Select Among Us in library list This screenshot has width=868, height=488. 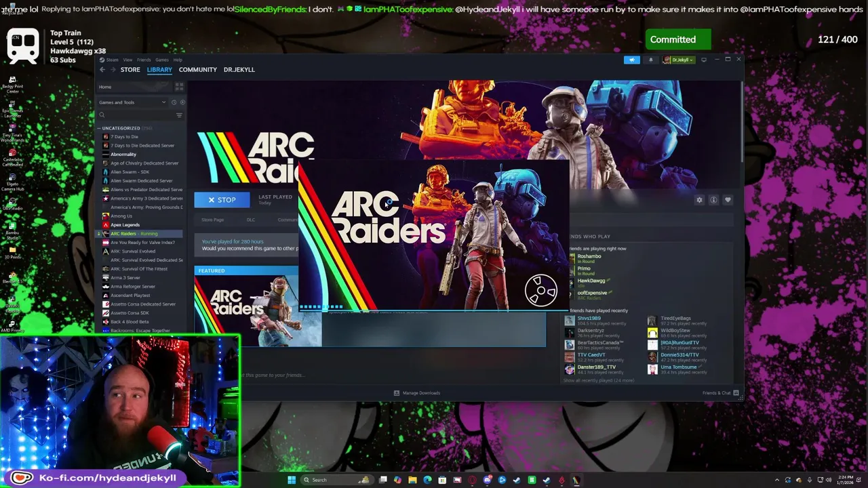[121, 216]
